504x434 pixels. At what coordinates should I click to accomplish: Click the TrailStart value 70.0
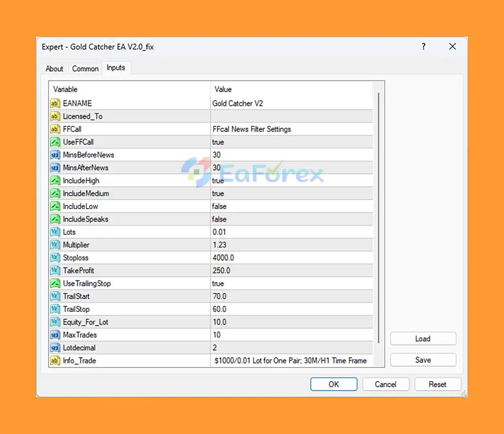(x=220, y=297)
